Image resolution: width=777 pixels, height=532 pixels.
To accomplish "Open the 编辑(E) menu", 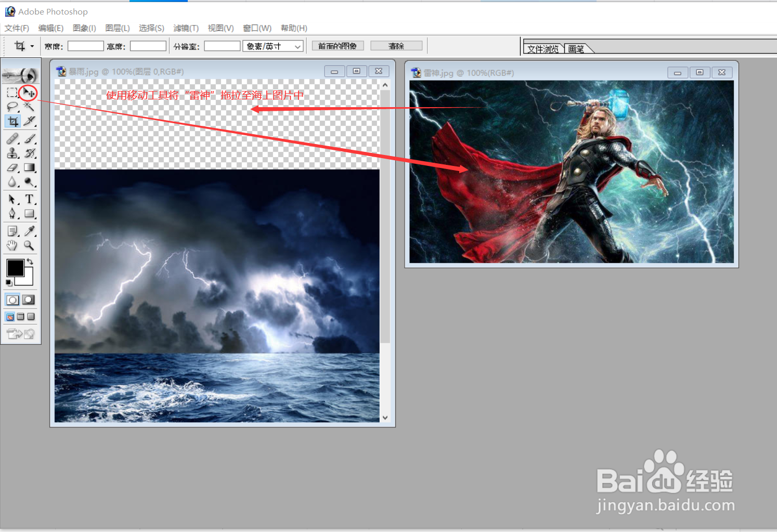I will [x=51, y=28].
